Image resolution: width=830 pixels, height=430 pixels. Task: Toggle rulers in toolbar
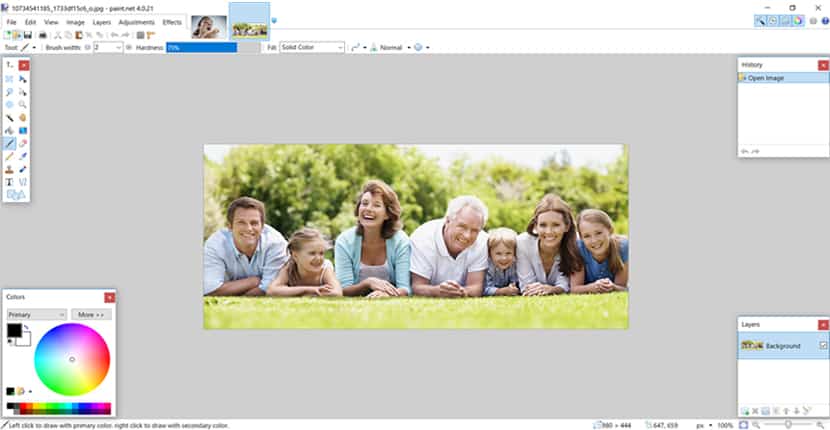pyautogui.click(x=151, y=35)
